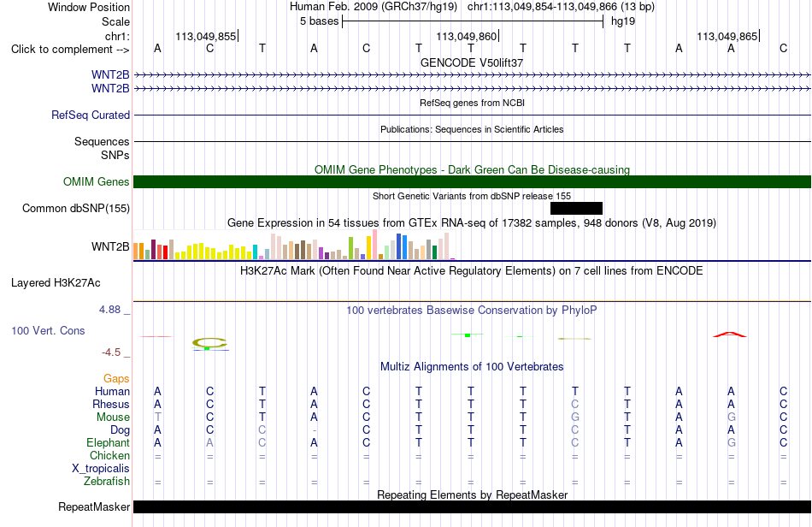This screenshot has height=527, width=812.
Task: Click the RepeatMasker side label
Action: tap(94, 506)
